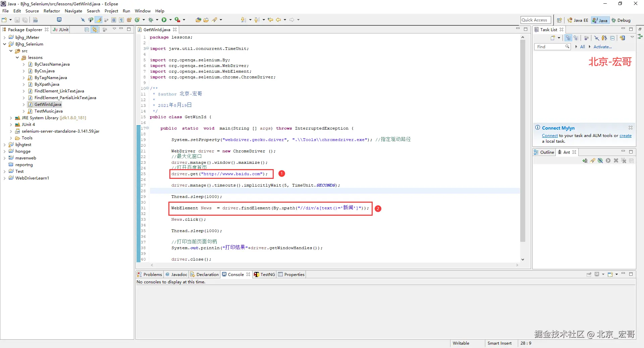Click the Search flashlight icon in toolbar
The height and width of the screenshot is (348, 644).
point(215,20)
